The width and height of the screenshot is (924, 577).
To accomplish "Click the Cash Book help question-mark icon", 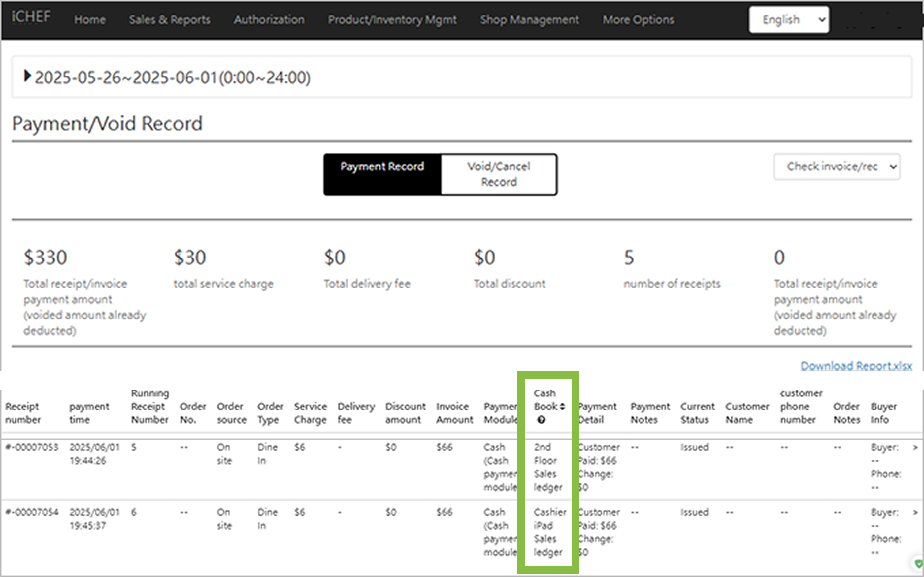I will tap(541, 420).
